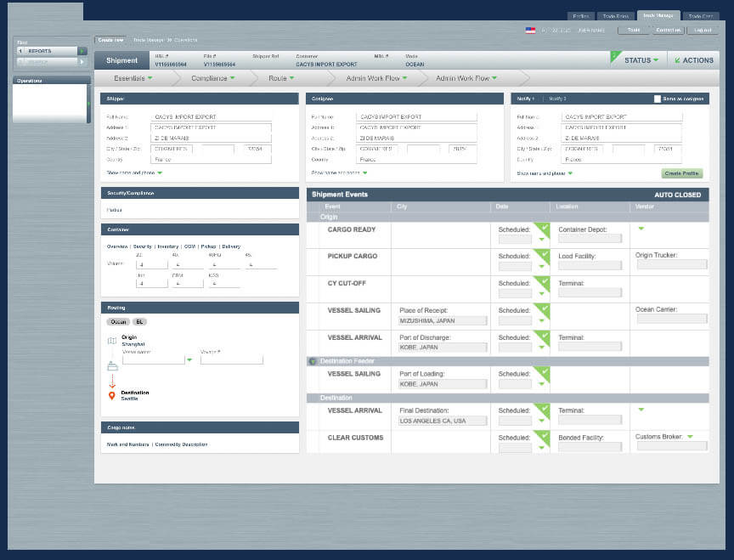Check the Same as consignee checkbox

pyautogui.click(x=658, y=99)
